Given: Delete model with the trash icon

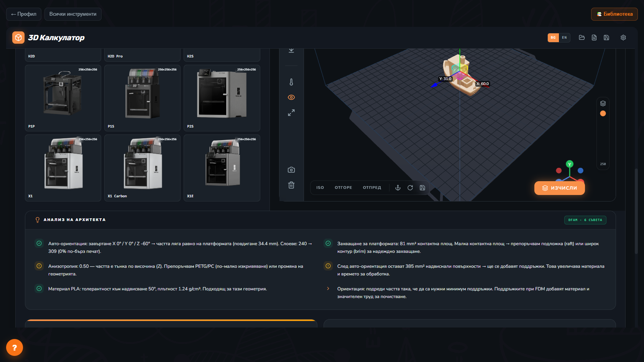Looking at the screenshot, I should [x=291, y=185].
